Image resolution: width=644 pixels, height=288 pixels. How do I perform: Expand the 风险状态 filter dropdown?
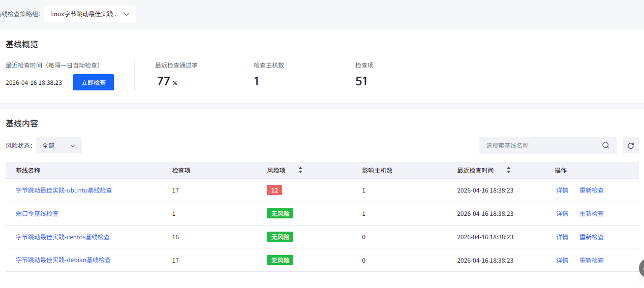[59, 145]
